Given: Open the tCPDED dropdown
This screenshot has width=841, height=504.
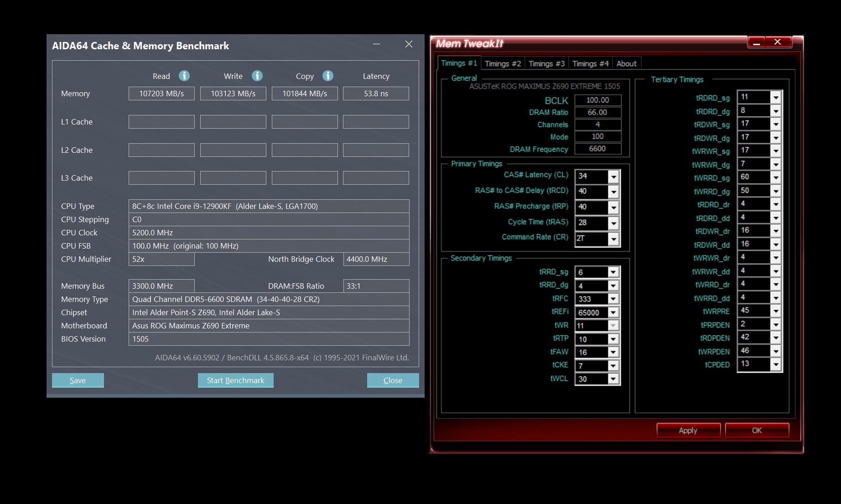Looking at the screenshot, I should tap(776, 364).
